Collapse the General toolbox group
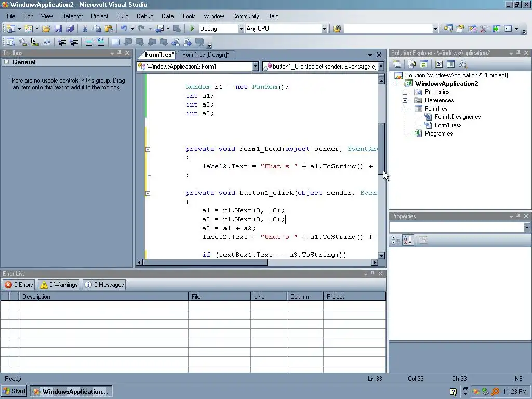Viewport: 532px width, 399px height. tap(6, 62)
